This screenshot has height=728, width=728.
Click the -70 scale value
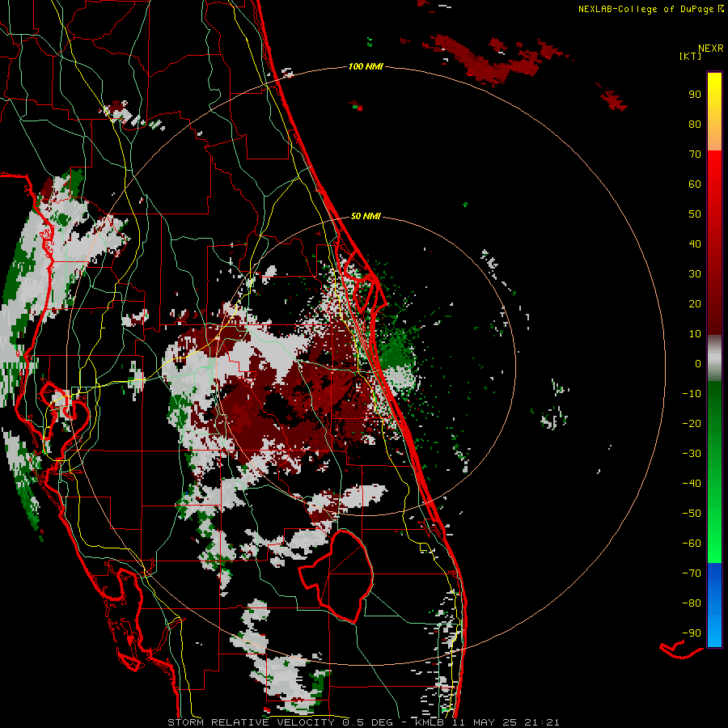point(692,574)
